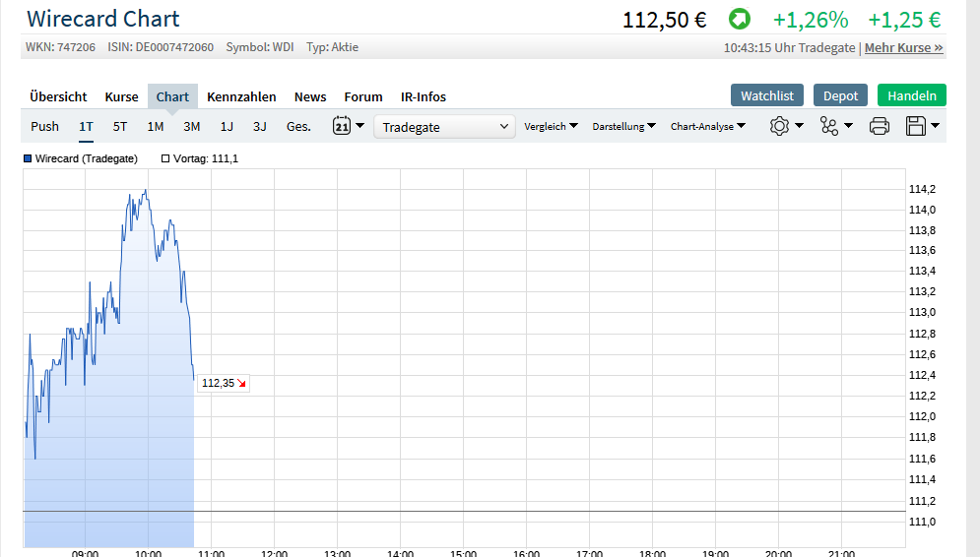
Task: Open the Tradegate exchange dropdown
Action: (x=444, y=127)
